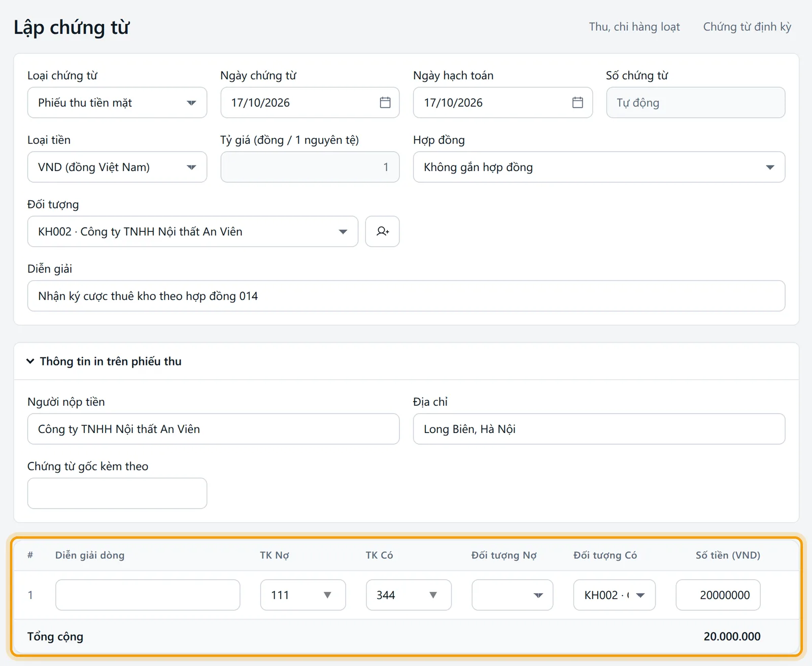This screenshot has width=812, height=666.
Task: Click the Tổng cộng value 20.000.000
Action: pos(732,637)
